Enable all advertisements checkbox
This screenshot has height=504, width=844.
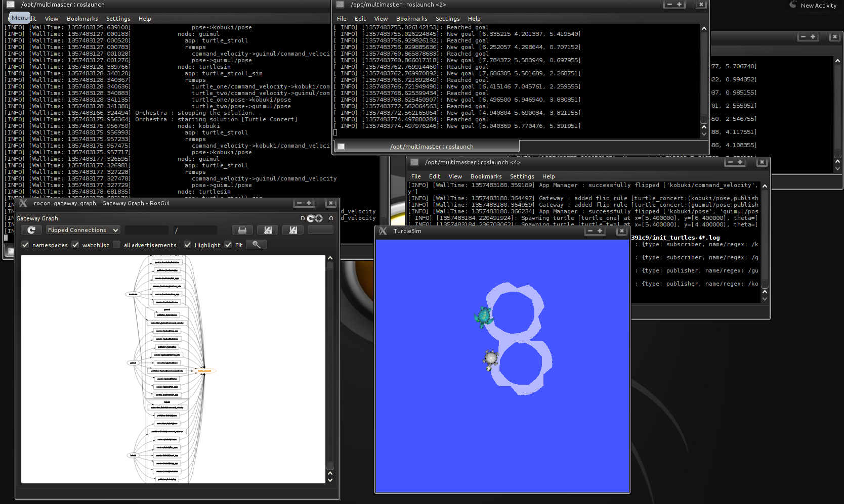tap(117, 245)
